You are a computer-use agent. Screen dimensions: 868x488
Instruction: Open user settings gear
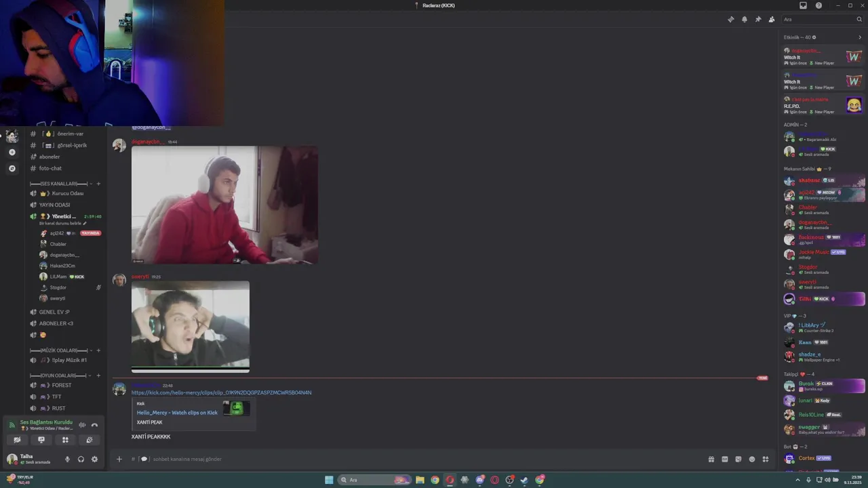(x=94, y=459)
